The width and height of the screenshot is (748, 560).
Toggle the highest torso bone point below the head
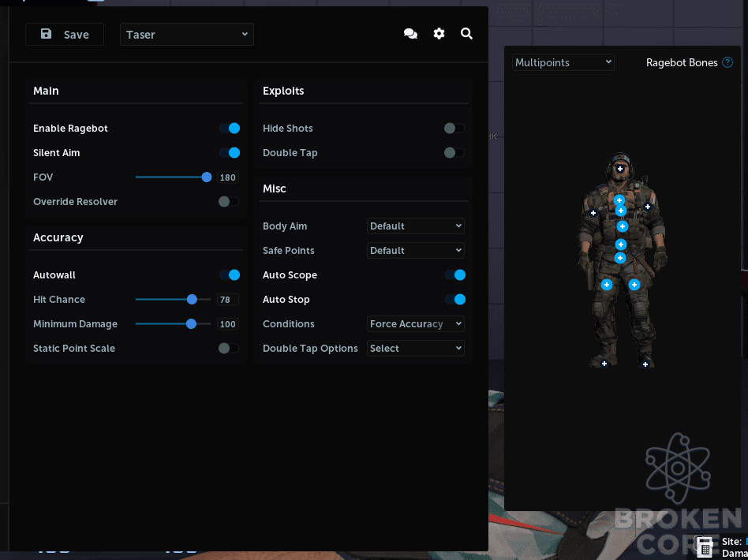(x=619, y=200)
